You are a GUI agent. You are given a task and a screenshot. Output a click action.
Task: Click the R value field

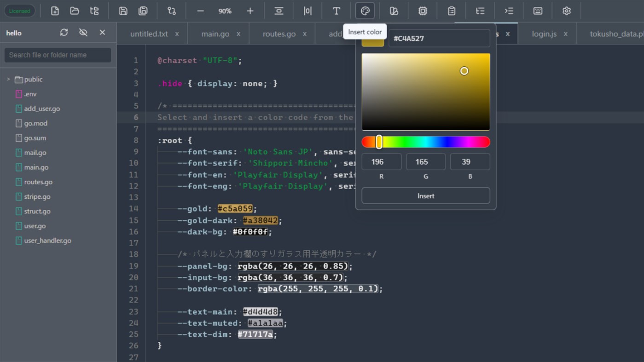[381, 162]
